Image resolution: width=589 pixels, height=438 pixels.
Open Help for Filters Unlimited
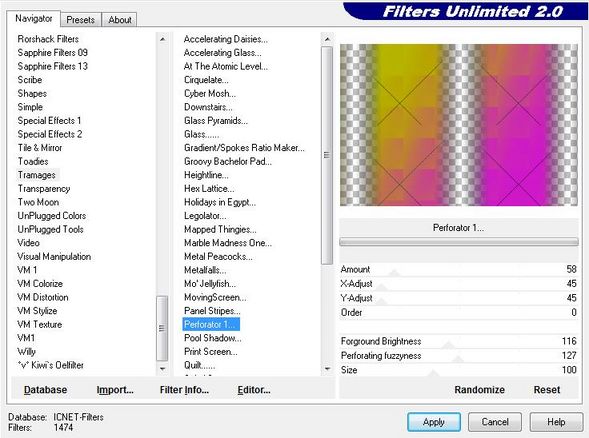[x=556, y=422]
